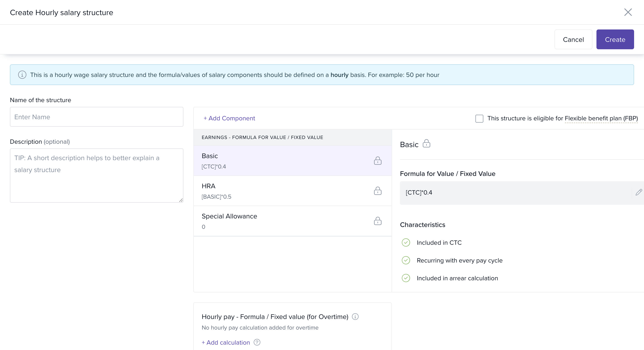Click the + Add Component link
The width and height of the screenshot is (644, 350).
(x=229, y=118)
